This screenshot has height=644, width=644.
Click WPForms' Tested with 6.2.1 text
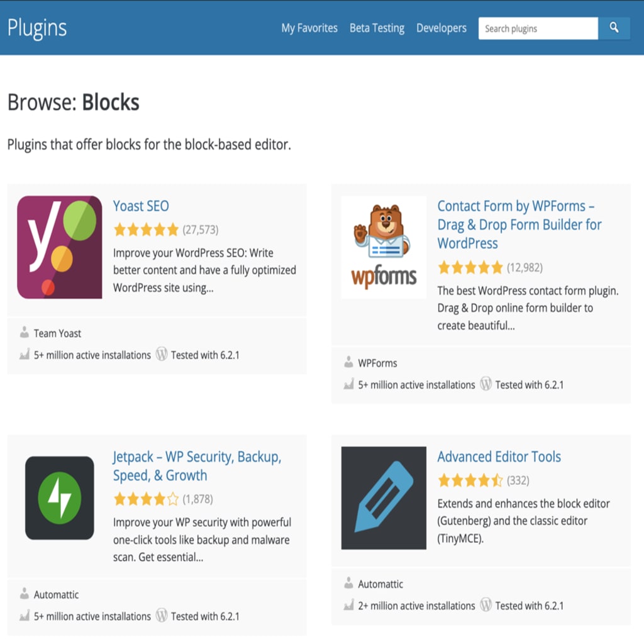point(530,385)
